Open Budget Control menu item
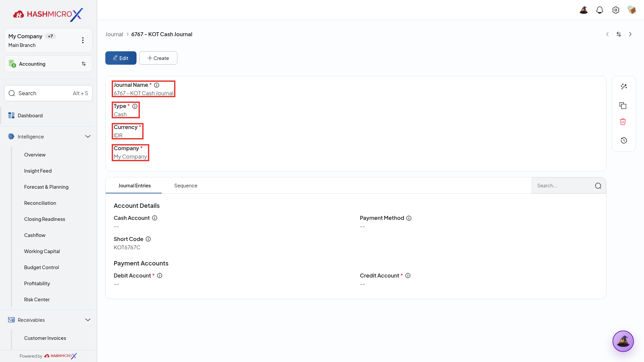Screen dimensions: 644x362 [x=42, y=267]
